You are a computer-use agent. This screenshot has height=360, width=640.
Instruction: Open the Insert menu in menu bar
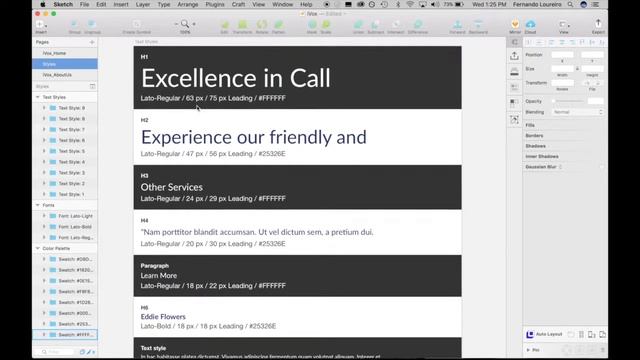[x=121, y=4]
